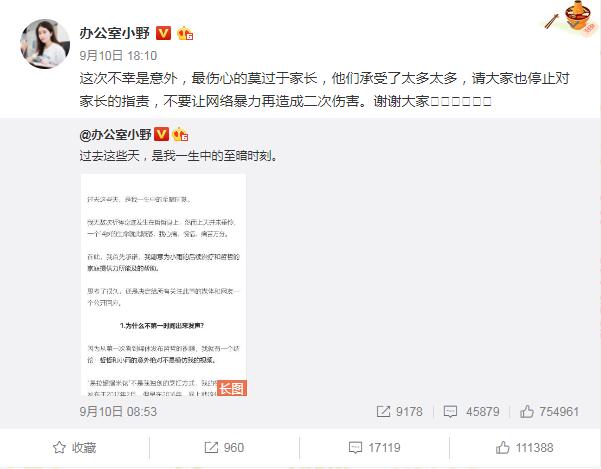The image size is (601, 469).
Task: Click the V verified badge in the quoted post
Action: (161, 134)
